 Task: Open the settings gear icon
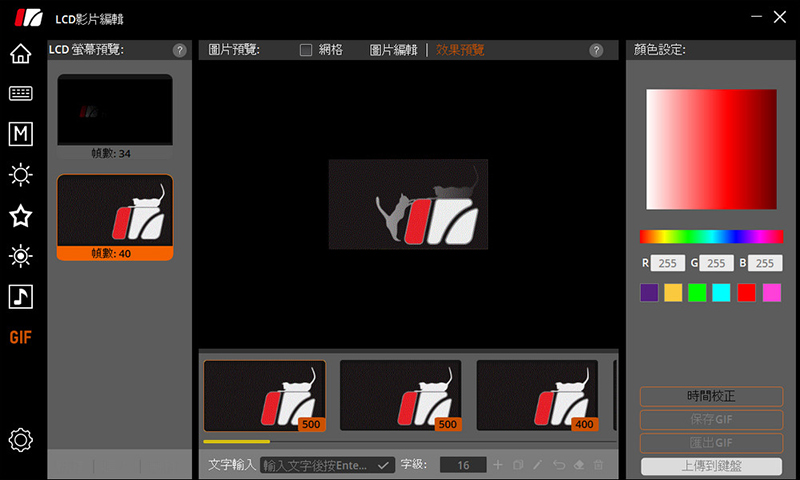pyautogui.click(x=20, y=440)
